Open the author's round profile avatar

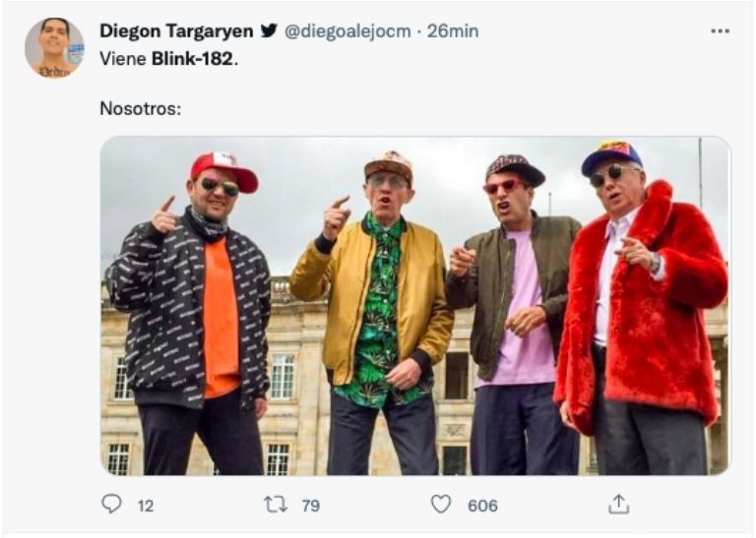click(x=54, y=47)
